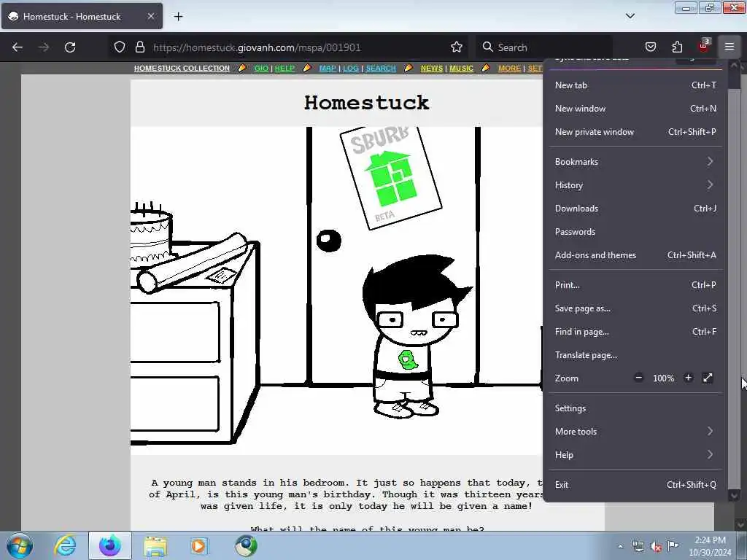Click the forward navigation arrow
Screen dimensions: 747x560
pos(44,47)
